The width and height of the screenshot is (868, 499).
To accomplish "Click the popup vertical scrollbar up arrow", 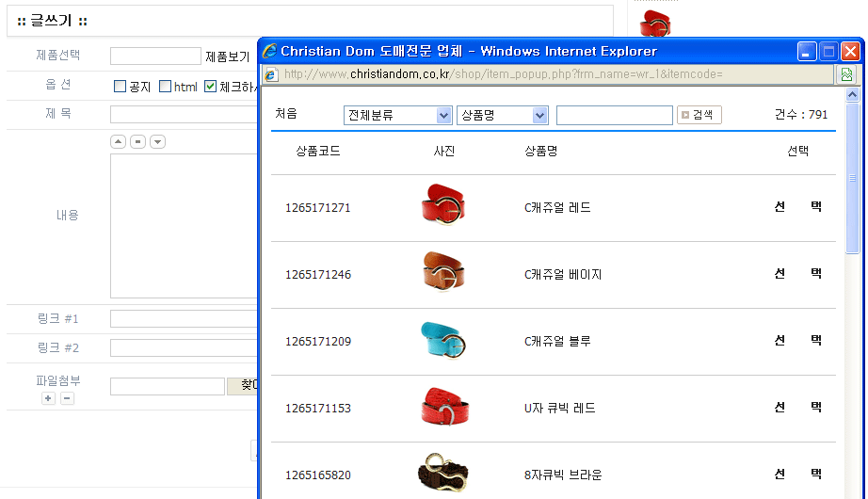I will 853,95.
